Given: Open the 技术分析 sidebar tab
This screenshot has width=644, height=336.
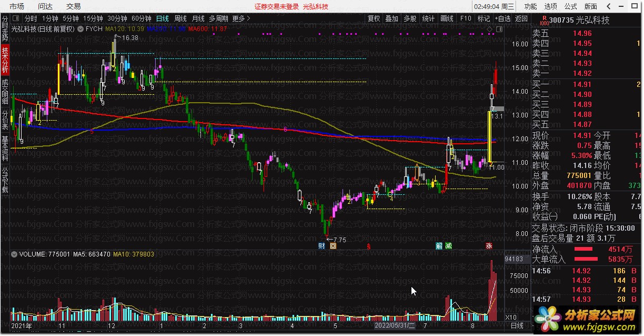Looking at the screenshot, I should (5, 60).
